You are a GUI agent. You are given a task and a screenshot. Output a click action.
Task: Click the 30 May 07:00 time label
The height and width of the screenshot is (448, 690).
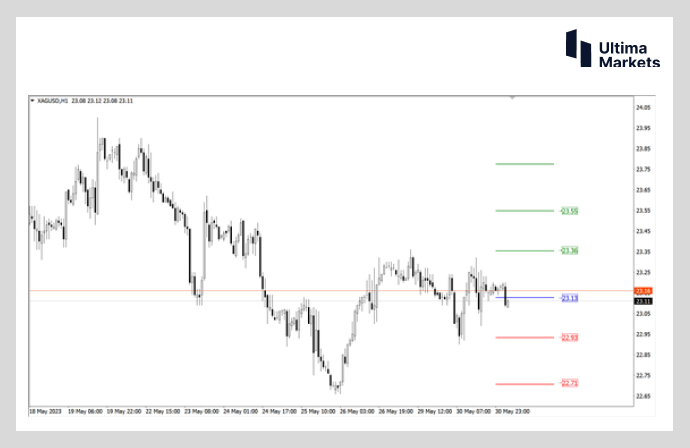pyautogui.click(x=473, y=411)
